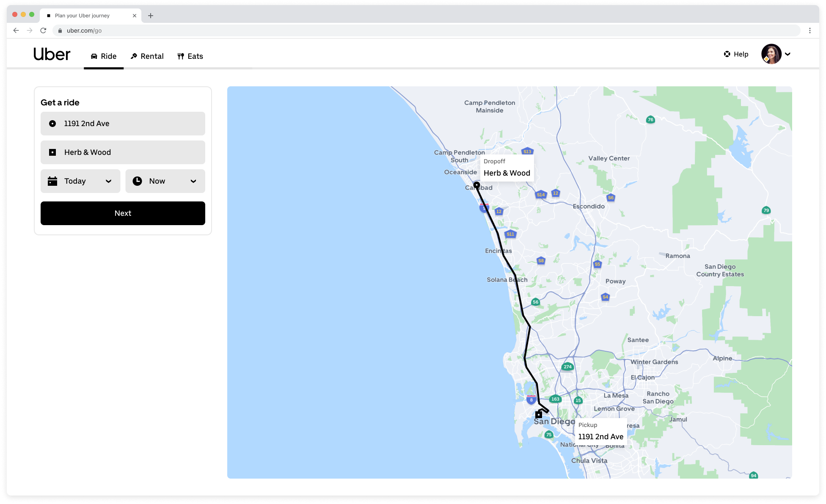Image resolution: width=826 pixels, height=504 pixels.
Task: Open the browser three-dot menu
Action: pos(810,30)
